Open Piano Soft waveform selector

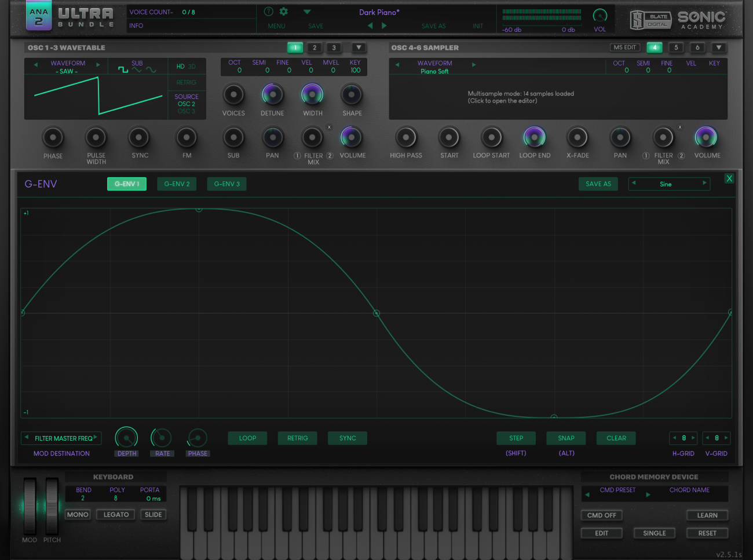click(x=434, y=72)
